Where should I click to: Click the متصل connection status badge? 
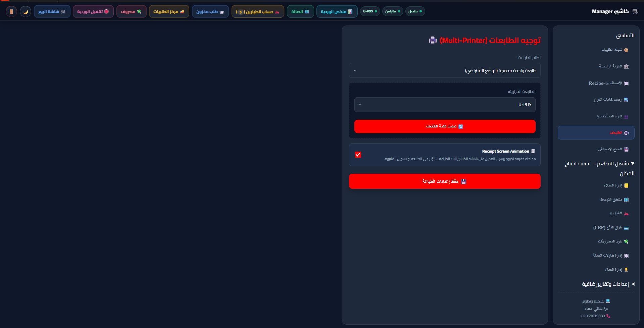tap(415, 11)
